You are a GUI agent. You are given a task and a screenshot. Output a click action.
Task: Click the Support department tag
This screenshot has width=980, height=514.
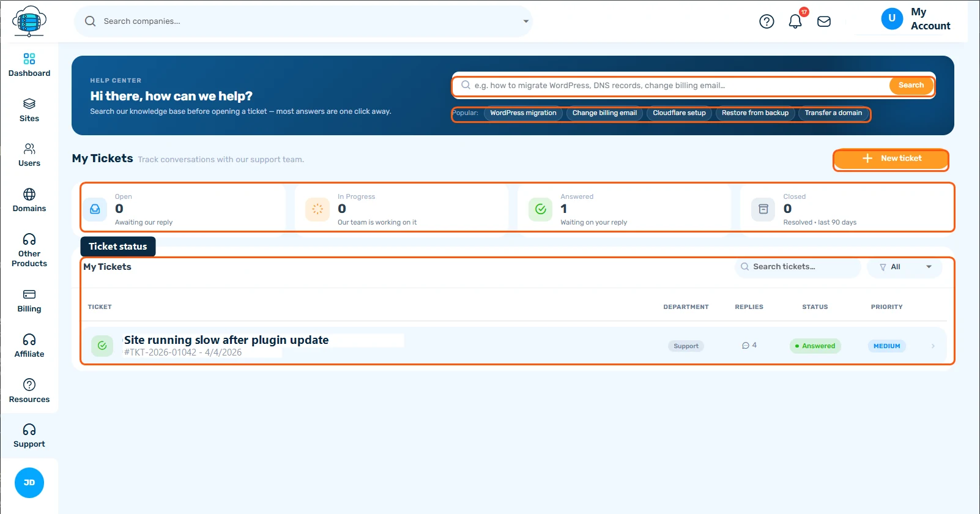point(686,346)
